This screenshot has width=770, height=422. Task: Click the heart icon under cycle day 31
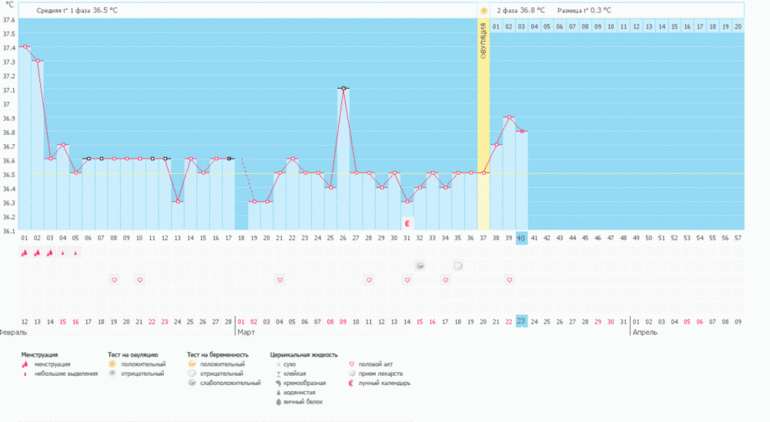[407, 280]
